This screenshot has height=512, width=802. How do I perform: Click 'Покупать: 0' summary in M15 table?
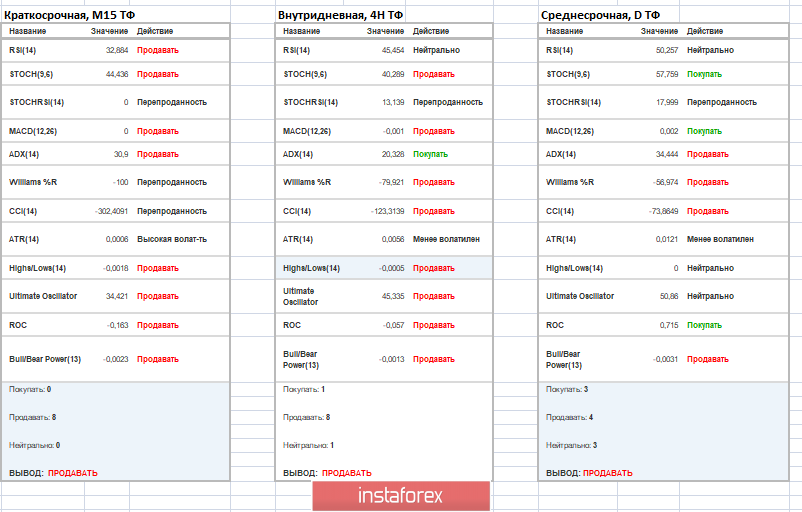tap(30, 389)
